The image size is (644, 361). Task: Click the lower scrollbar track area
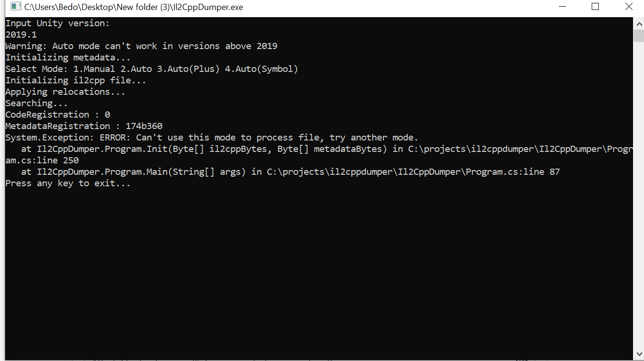tap(639, 238)
